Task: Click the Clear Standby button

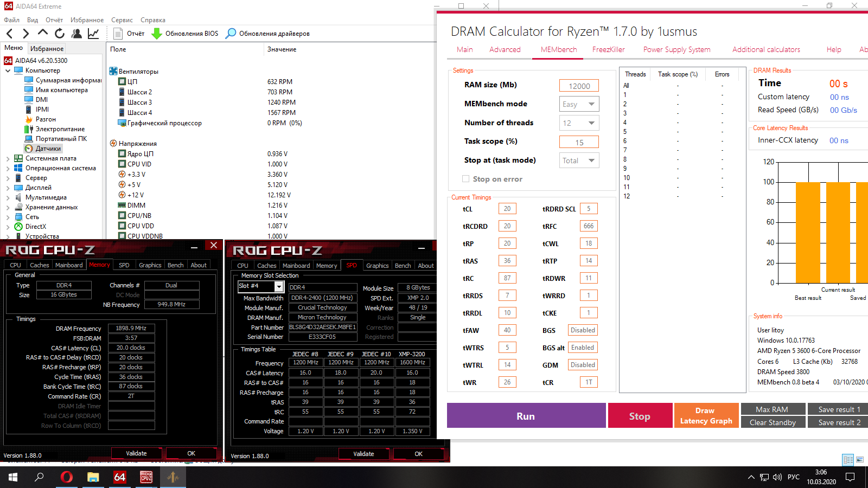Action: click(x=772, y=422)
